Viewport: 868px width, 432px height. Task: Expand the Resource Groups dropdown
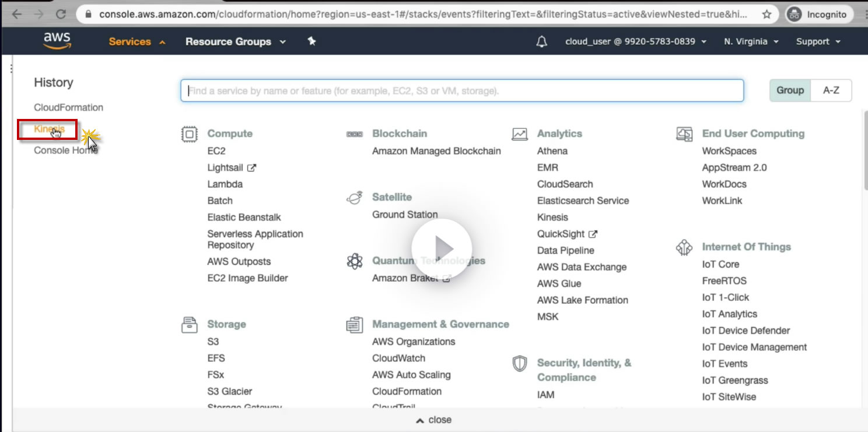(235, 41)
